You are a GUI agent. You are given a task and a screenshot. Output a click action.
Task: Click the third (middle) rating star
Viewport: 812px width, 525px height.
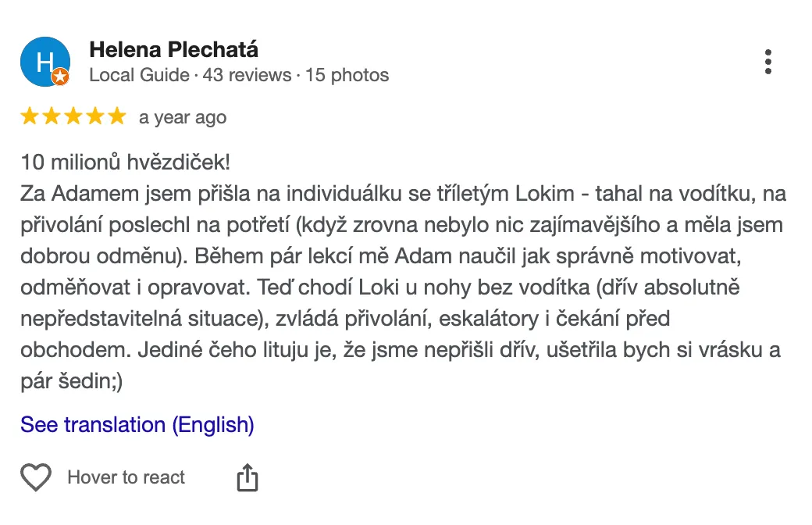[x=73, y=117]
